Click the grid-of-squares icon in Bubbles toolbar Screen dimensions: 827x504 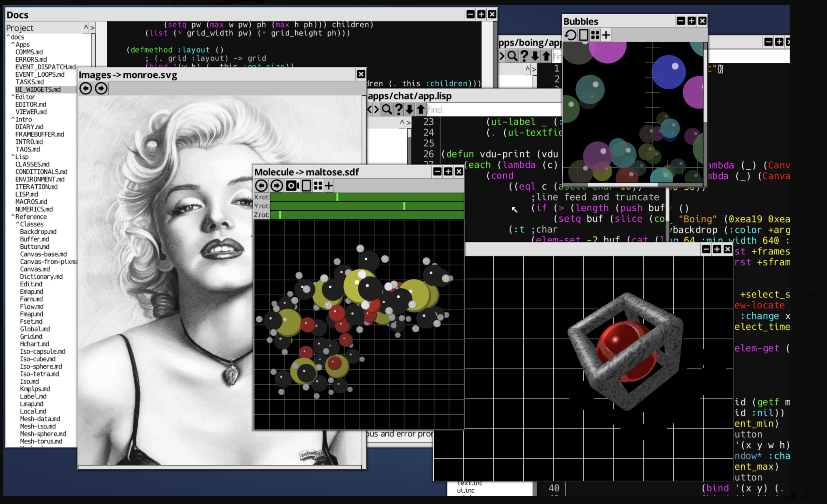(595, 35)
